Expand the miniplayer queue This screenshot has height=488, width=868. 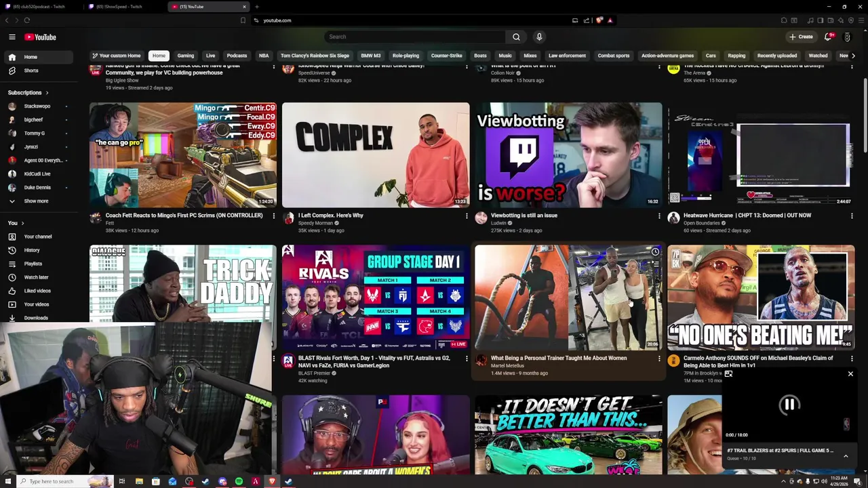click(846, 456)
